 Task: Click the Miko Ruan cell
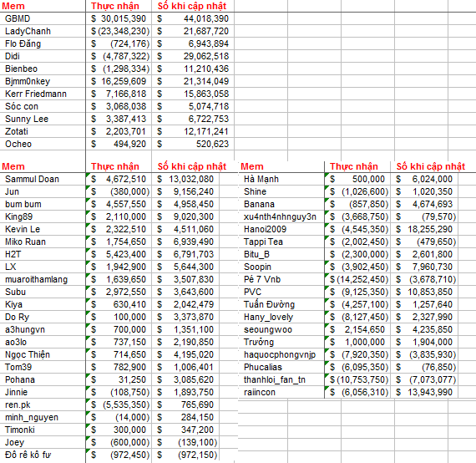43,242
